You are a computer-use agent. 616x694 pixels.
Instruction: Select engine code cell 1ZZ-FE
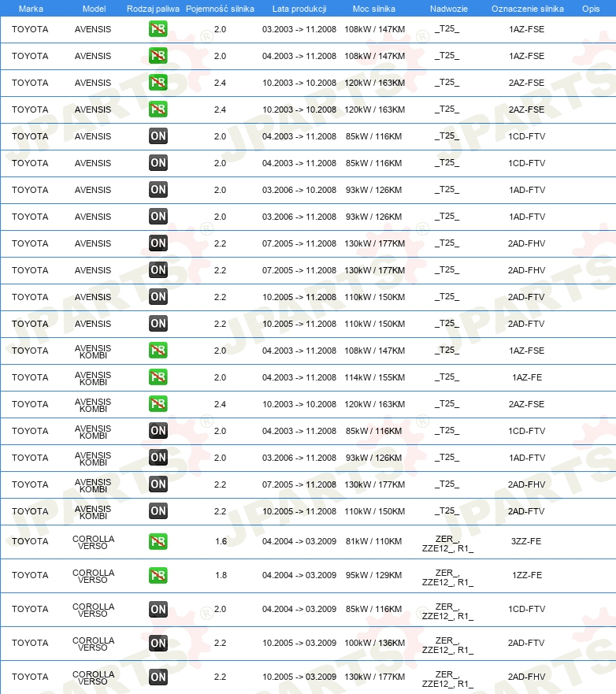(x=527, y=575)
